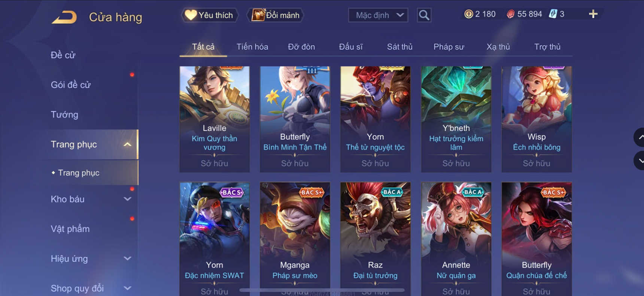
Task: Click the back arrow icon
Action: (x=64, y=17)
